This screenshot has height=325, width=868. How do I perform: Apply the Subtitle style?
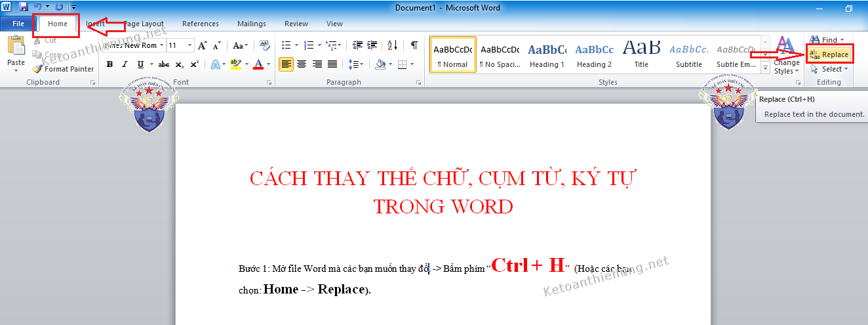688,54
